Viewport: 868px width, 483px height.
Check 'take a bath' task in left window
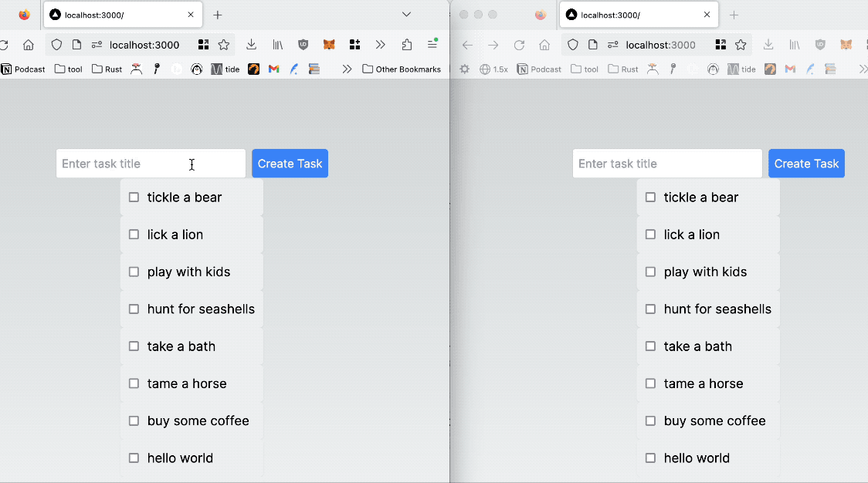coord(134,346)
